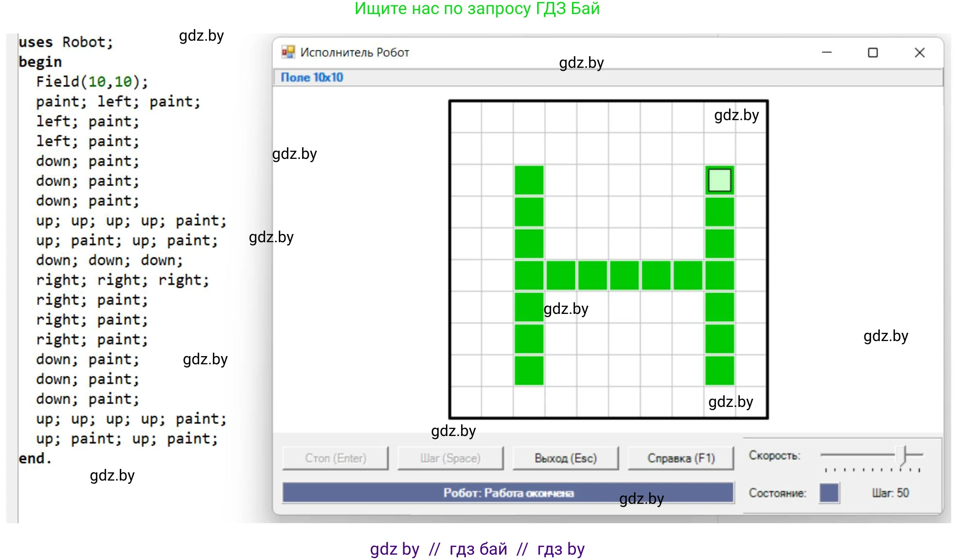The image size is (956, 560).
Task: Close the Исполнитель Робот window
Action: coord(919,52)
